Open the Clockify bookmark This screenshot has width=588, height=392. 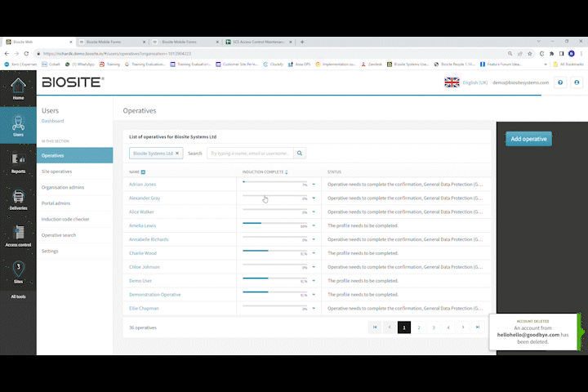[x=273, y=65]
